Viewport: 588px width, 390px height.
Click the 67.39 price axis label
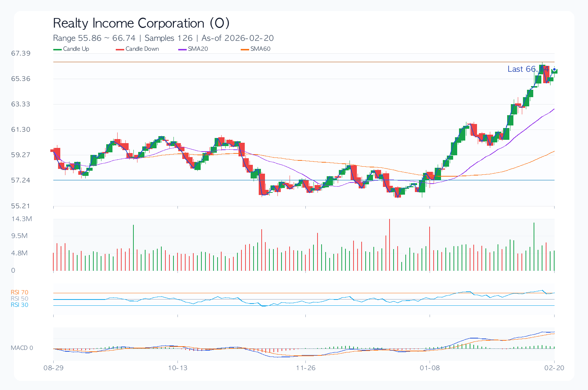coord(21,53)
